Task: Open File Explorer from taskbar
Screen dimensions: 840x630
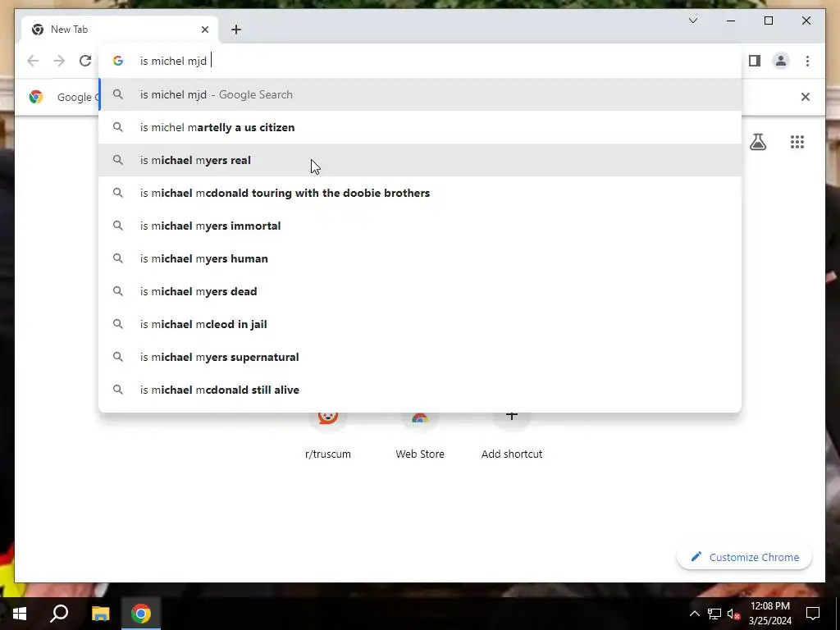Action: (x=100, y=614)
